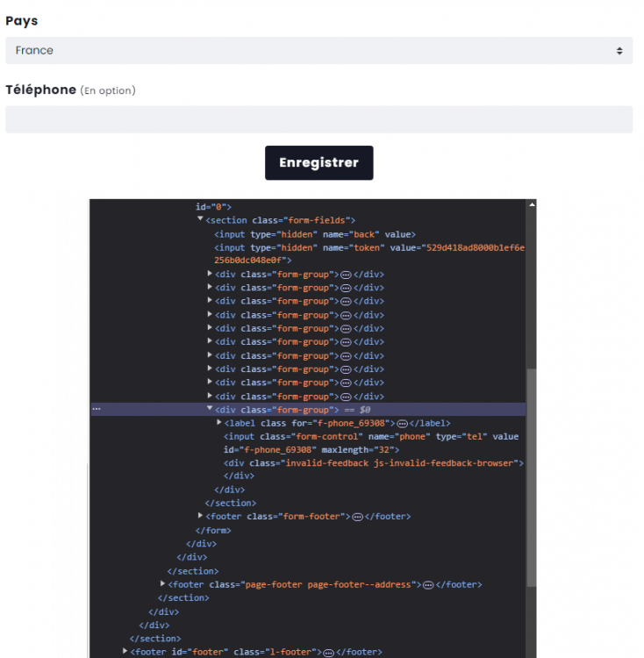Screen dimensions: 644x658
Task: Select the phone input form-control node
Action: pos(370,436)
